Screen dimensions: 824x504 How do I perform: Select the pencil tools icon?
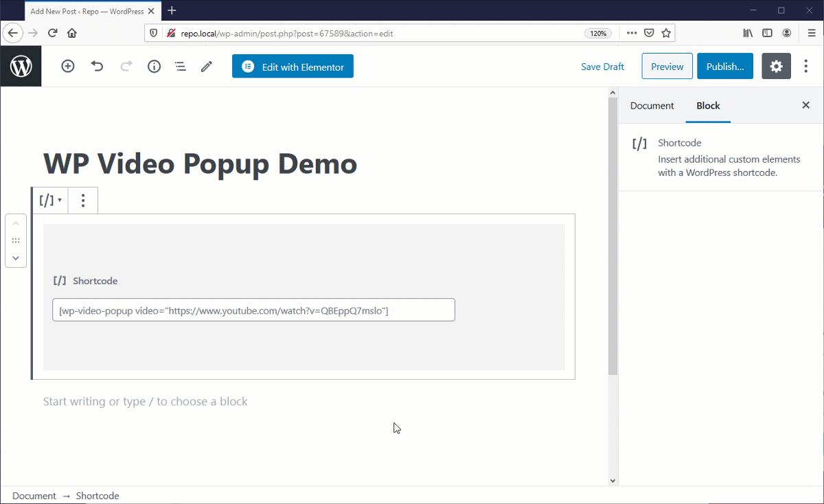(206, 67)
